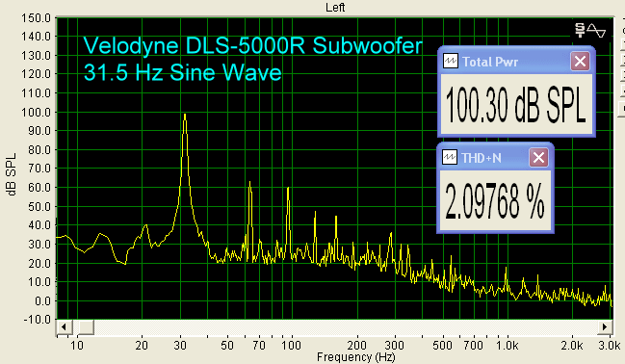Click the 100.30 dB SPL reading
625x364 pixels.
[x=516, y=104]
